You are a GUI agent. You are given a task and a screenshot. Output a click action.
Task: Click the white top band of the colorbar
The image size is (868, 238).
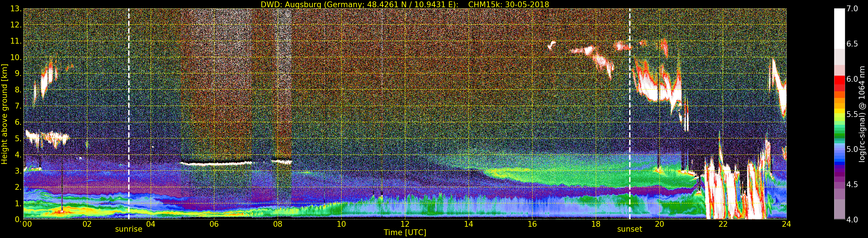(x=839, y=29)
